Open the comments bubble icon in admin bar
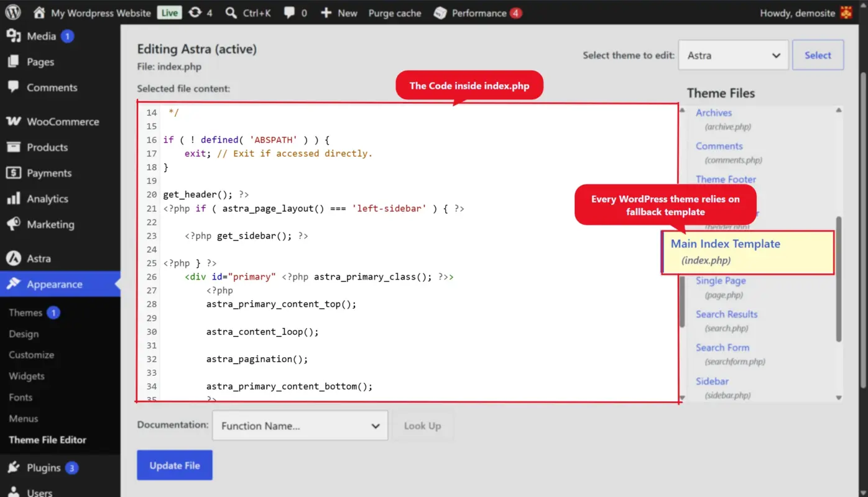This screenshot has height=497, width=868. (x=289, y=12)
